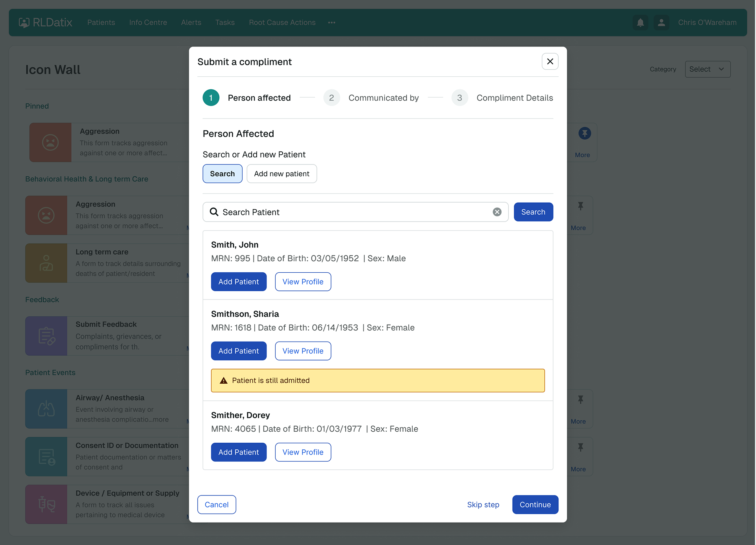This screenshot has width=756, height=545.
Task: Click the RLDatix logo
Action: [46, 22]
